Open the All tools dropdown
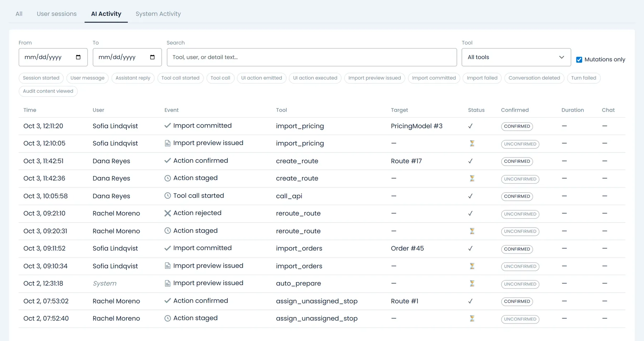 516,57
